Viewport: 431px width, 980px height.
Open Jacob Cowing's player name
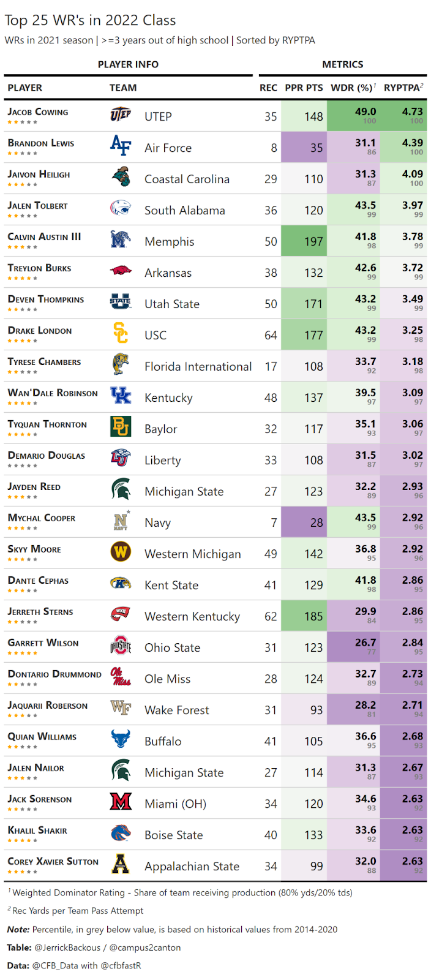click(38, 112)
